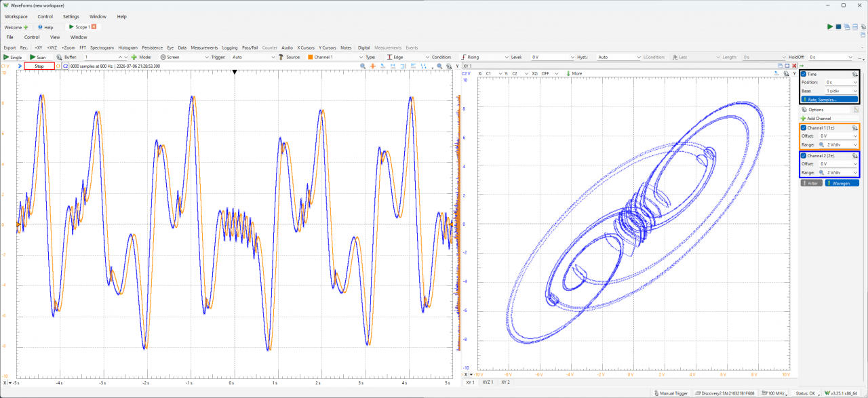Screen dimensions: 868x398
Task: Open the Rising condition dropdown
Action: click(485, 57)
